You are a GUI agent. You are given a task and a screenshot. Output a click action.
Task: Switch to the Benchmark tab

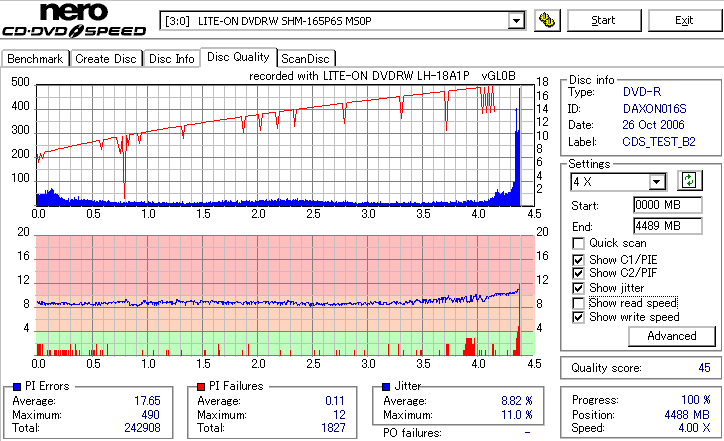(x=36, y=59)
